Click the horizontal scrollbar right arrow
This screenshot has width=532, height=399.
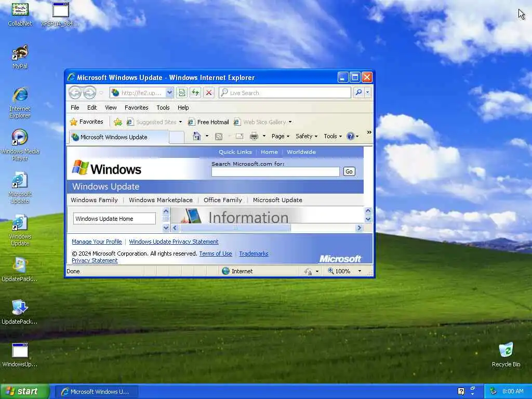tap(359, 228)
